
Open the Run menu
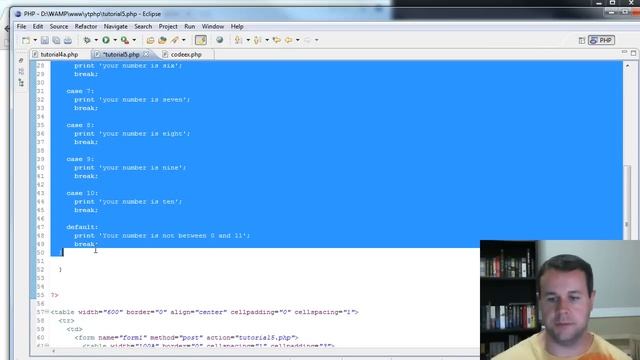[x=189, y=26]
